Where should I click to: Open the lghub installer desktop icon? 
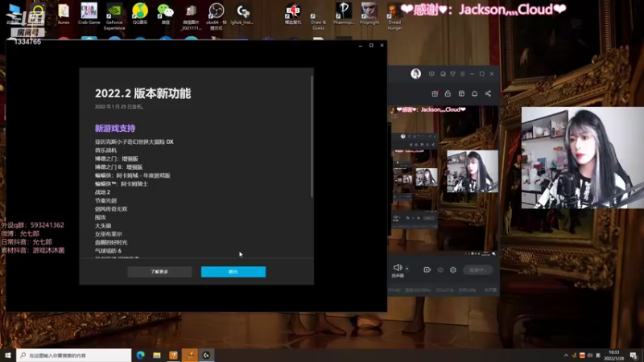pyautogui.click(x=242, y=14)
